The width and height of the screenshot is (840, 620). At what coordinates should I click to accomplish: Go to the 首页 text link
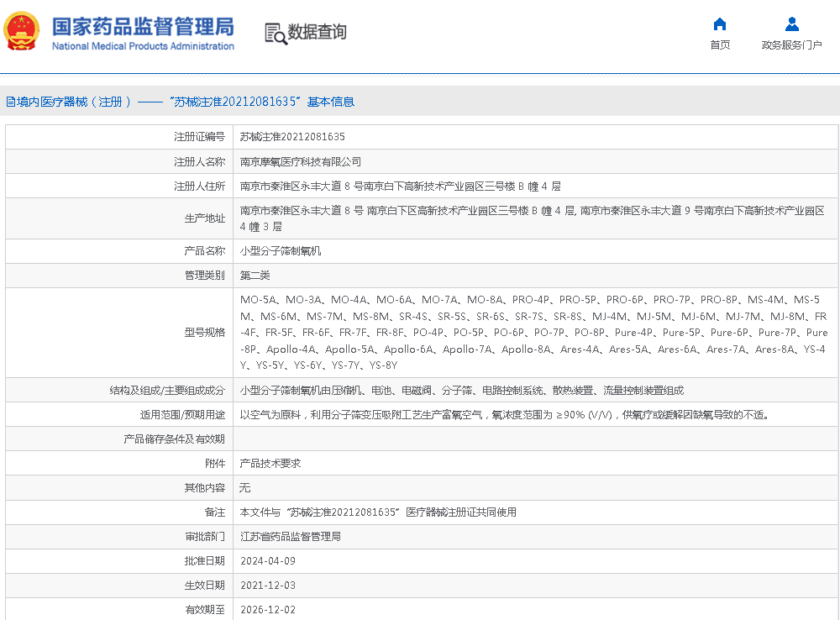[720, 45]
